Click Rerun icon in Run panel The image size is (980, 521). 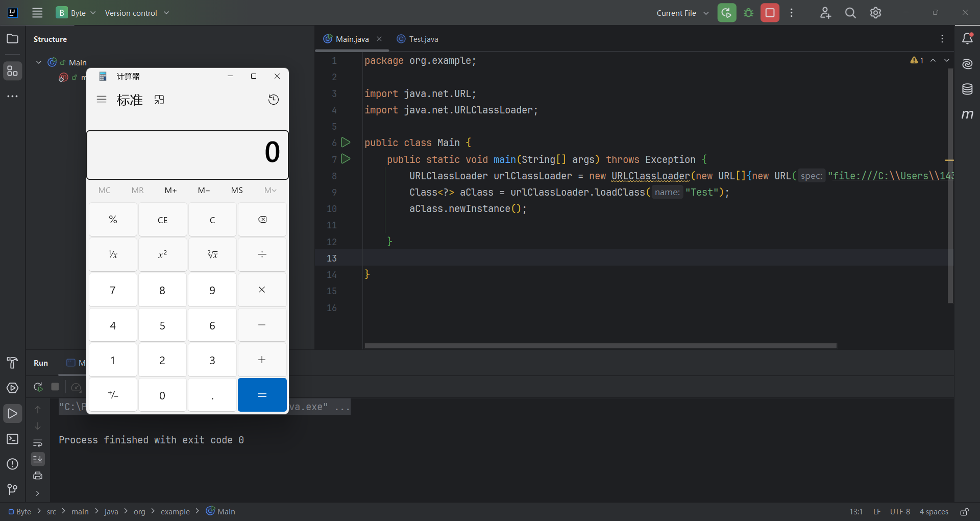38,387
